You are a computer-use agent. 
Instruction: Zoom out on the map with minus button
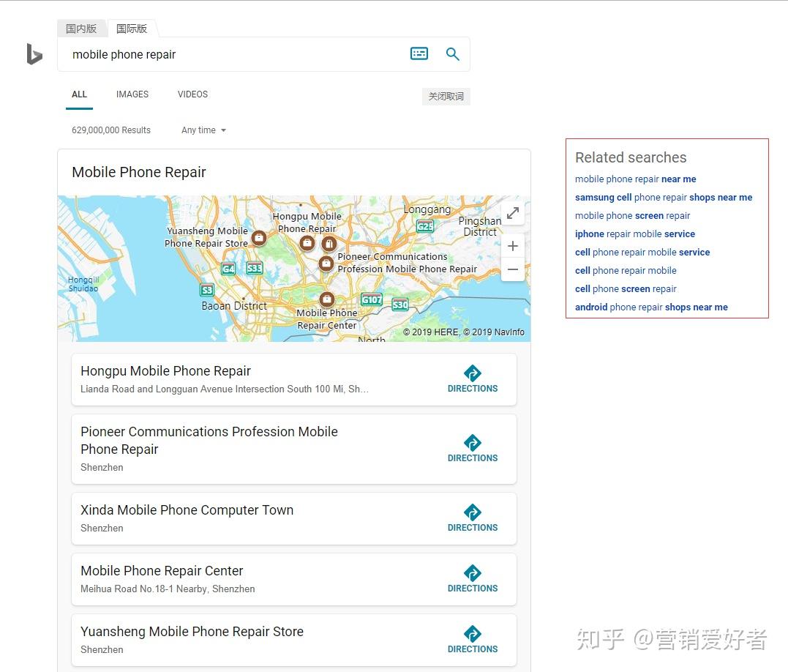pos(513,269)
